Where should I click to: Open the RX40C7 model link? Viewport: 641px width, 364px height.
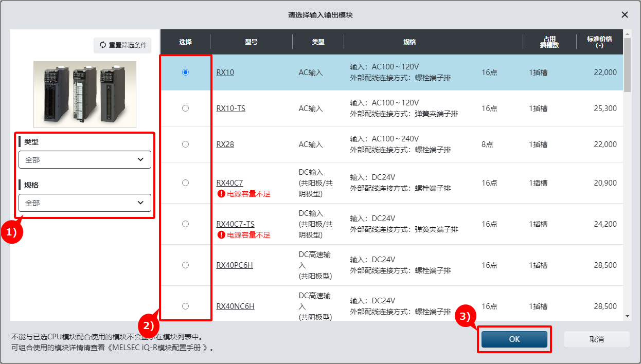coord(229,183)
